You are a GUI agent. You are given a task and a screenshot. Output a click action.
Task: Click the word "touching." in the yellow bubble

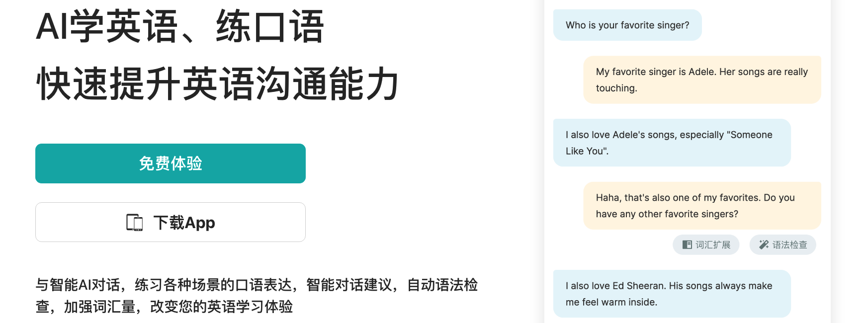pyautogui.click(x=616, y=88)
